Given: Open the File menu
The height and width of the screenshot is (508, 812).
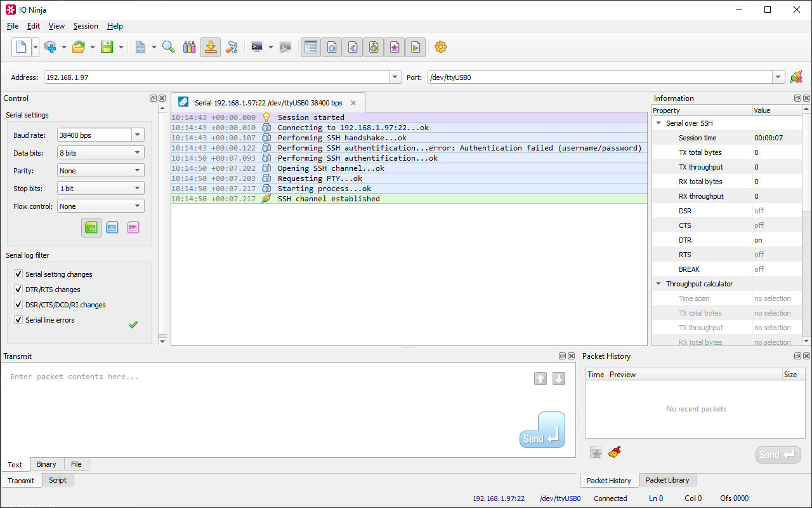Looking at the screenshot, I should (x=13, y=26).
